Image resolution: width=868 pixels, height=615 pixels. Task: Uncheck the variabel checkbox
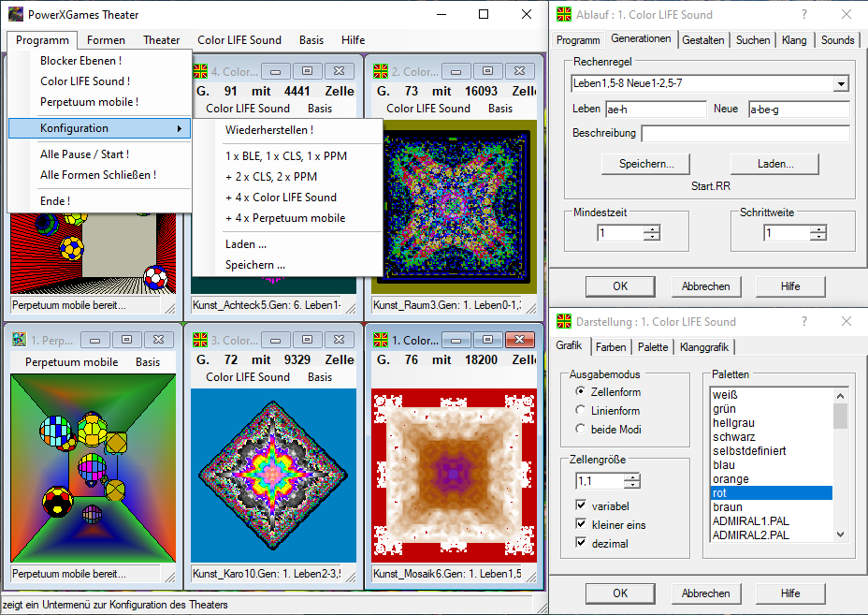pyautogui.click(x=581, y=505)
